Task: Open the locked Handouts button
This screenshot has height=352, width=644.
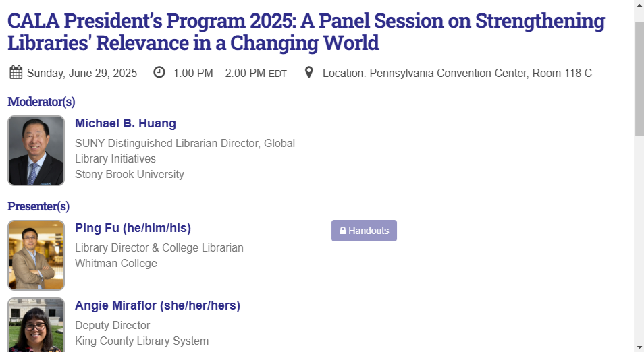Action: (x=364, y=231)
